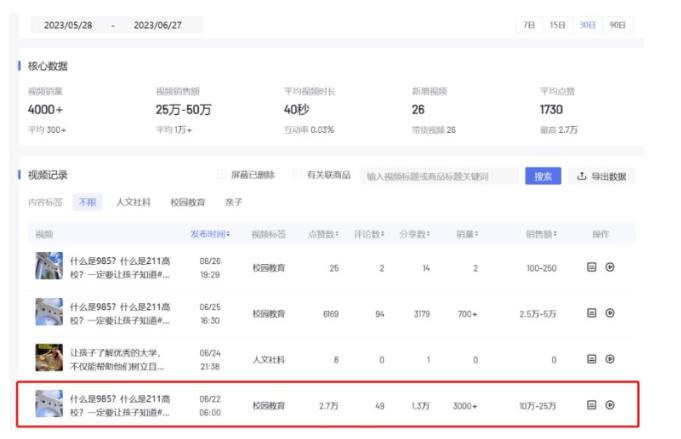Open details icon for the 06/25 video
This screenshot has width=681, height=439.
pyautogui.click(x=591, y=313)
